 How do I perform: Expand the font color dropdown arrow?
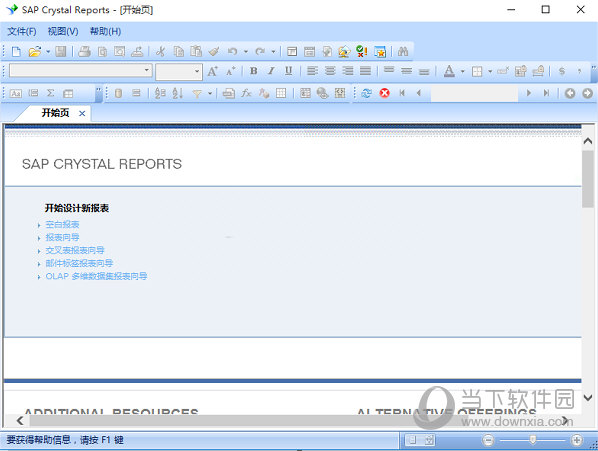coord(463,71)
